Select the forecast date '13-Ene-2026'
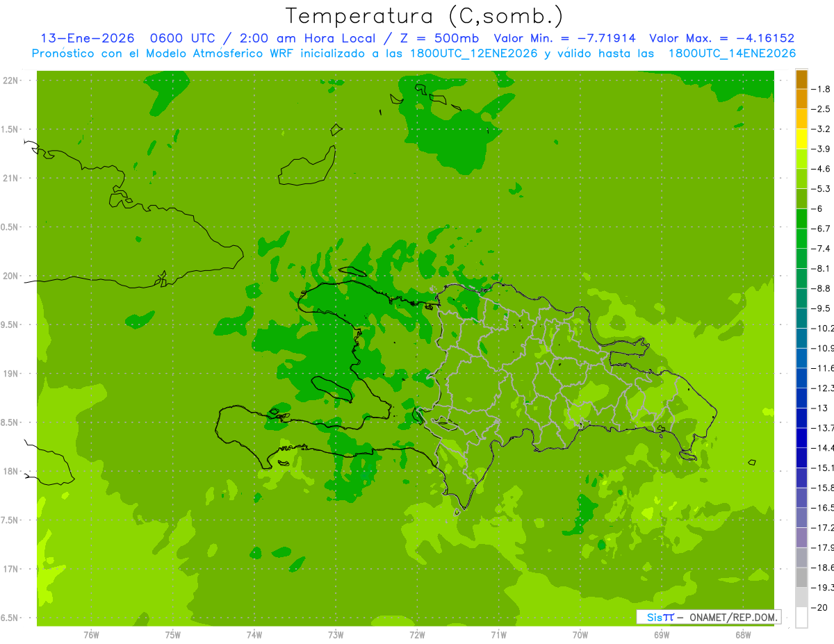834x644 pixels. (88, 38)
